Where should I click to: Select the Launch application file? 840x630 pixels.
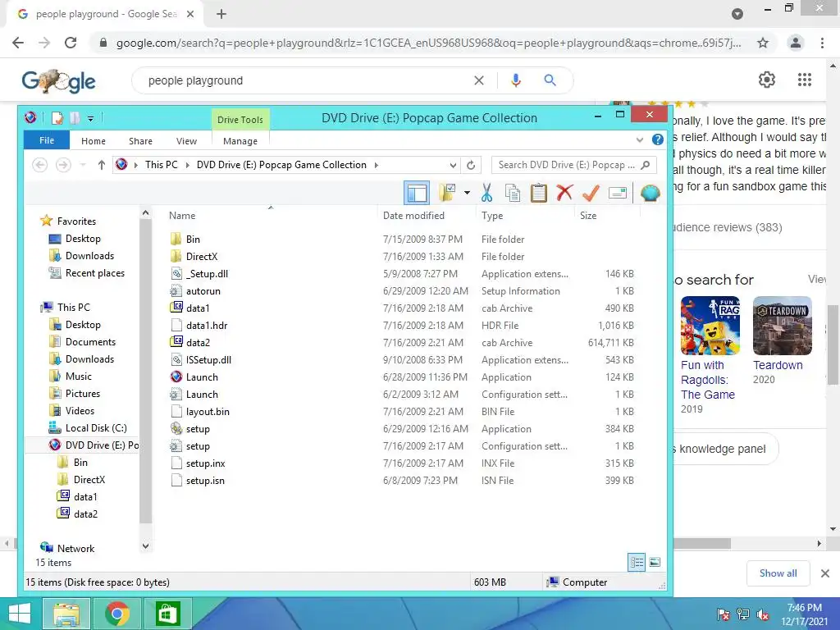pos(202,377)
